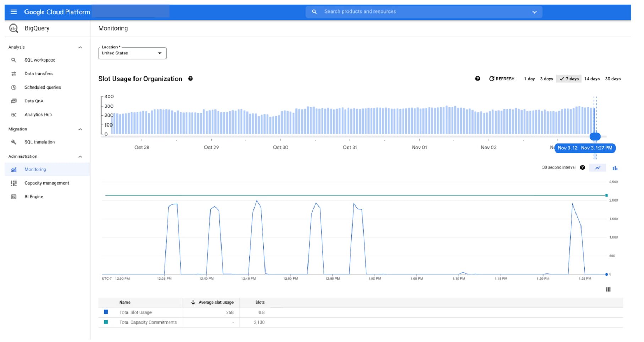
Task: Click Total Capacity Commitments teal color swatch
Action: tap(106, 322)
